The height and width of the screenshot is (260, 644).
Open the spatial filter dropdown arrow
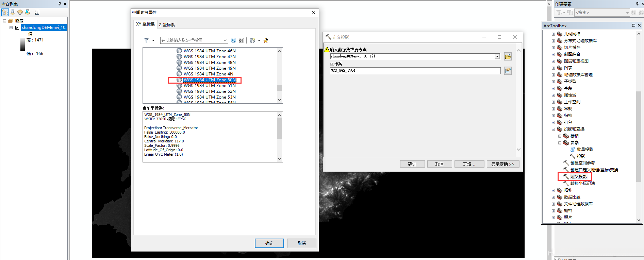coord(153,40)
